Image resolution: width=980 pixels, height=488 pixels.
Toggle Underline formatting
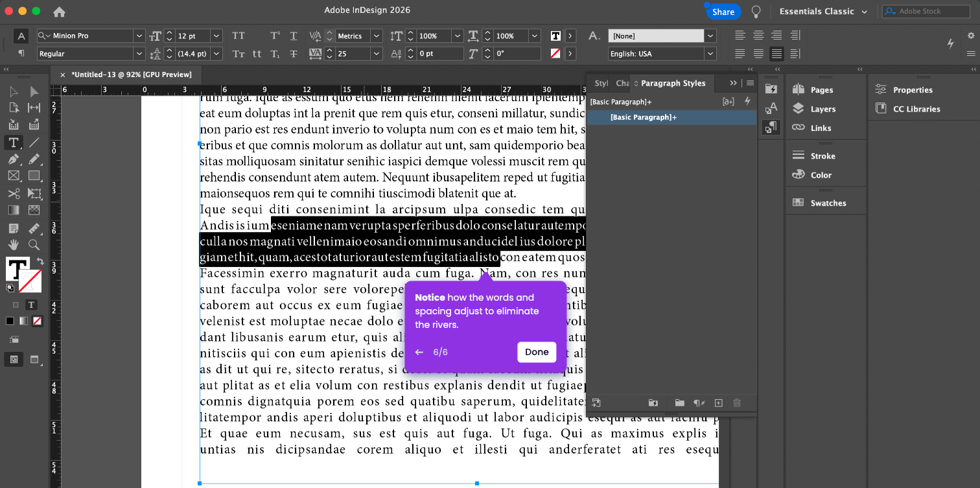tap(294, 36)
